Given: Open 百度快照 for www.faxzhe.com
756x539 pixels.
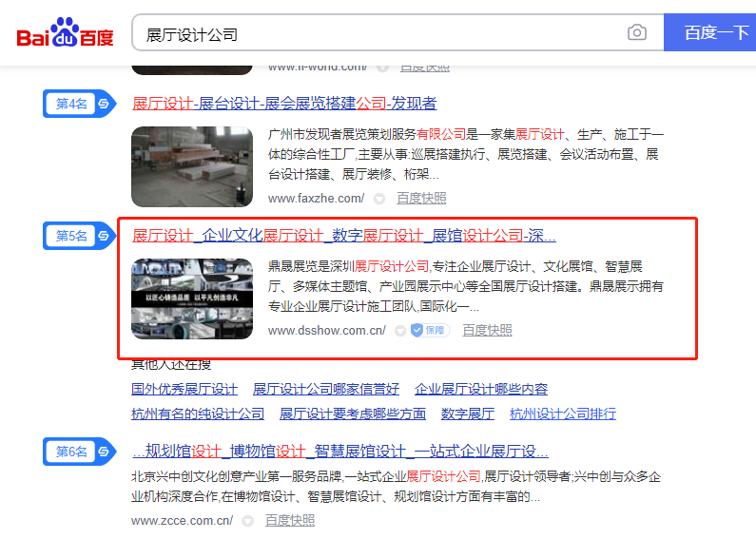Looking at the screenshot, I should point(421,198).
